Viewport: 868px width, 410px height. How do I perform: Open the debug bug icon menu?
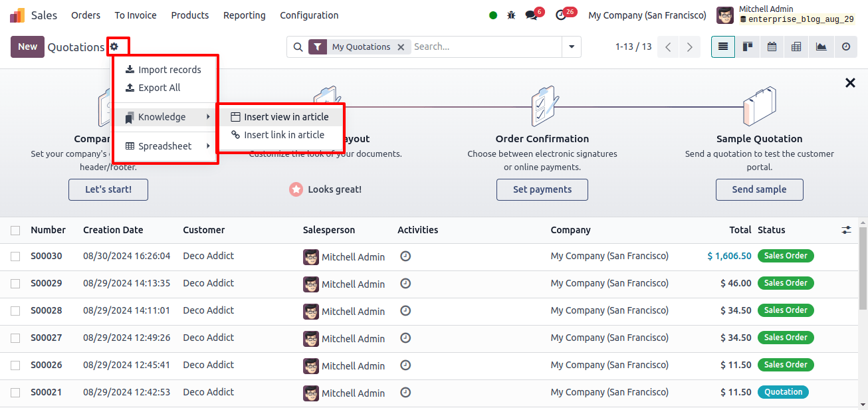[x=511, y=15]
